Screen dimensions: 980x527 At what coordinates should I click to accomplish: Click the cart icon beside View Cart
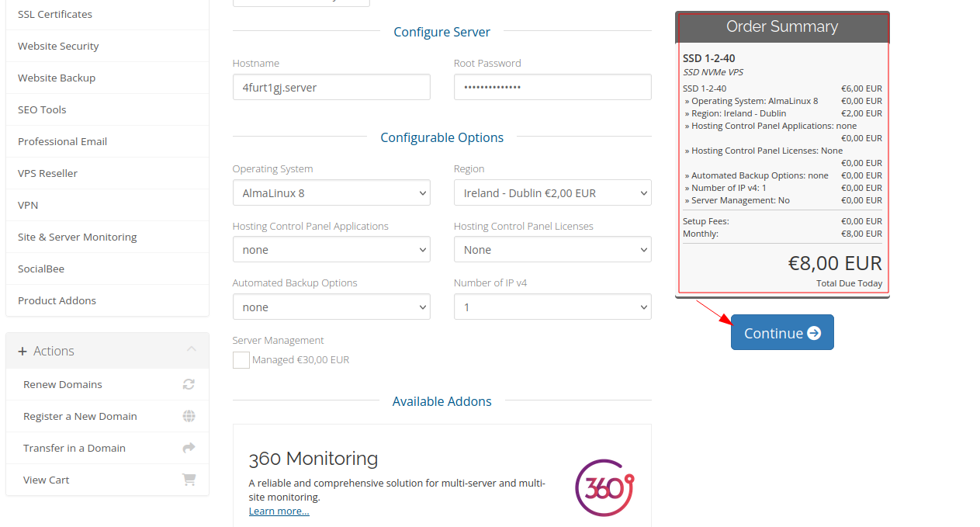tap(189, 480)
